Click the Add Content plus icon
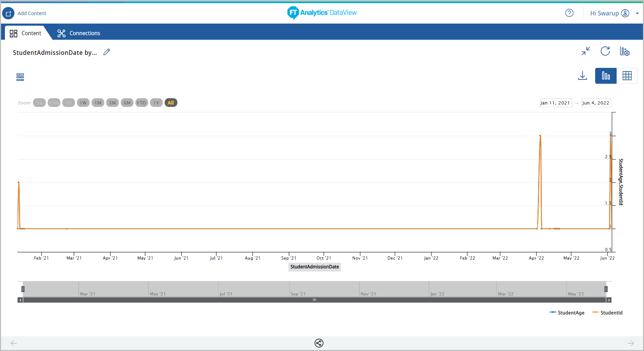644x351 pixels. pyautogui.click(x=8, y=13)
